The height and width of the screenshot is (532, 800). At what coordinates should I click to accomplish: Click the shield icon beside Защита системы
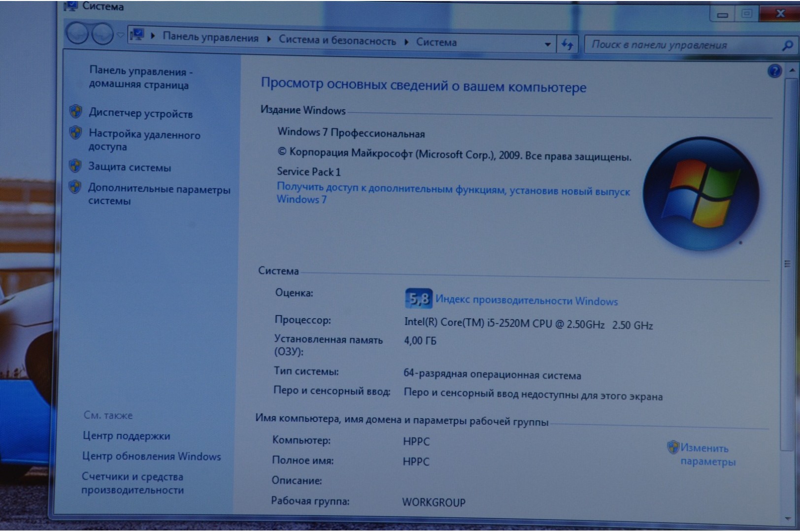75,166
